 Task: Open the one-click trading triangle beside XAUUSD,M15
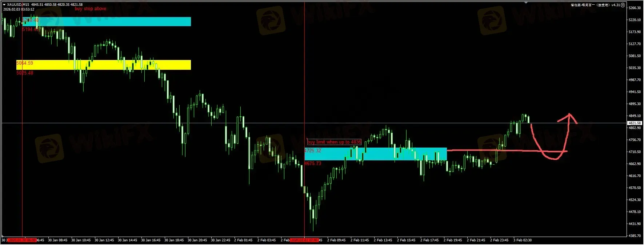click(4, 5)
